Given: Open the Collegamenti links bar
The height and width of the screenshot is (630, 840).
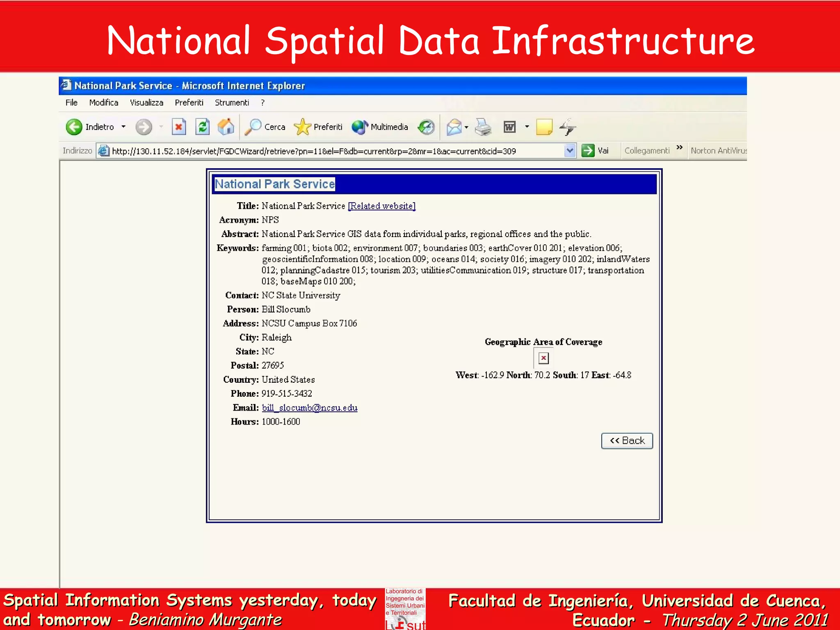Looking at the screenshot, I should tap(647, 151).
